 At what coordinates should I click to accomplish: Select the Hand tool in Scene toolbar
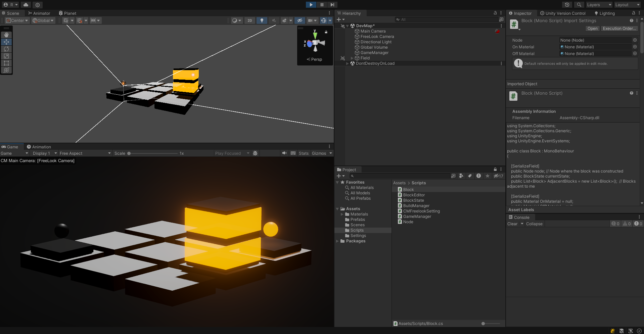(6, 35)
